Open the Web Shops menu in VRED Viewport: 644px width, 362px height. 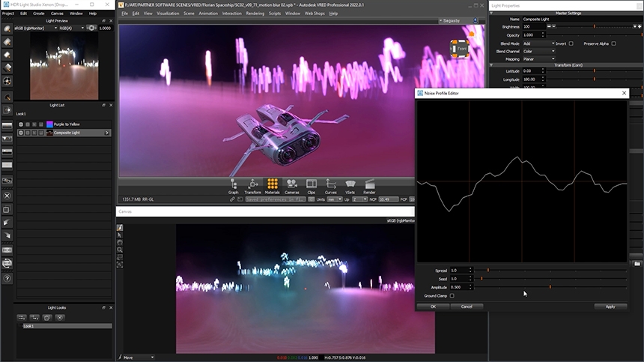point(315,13)
